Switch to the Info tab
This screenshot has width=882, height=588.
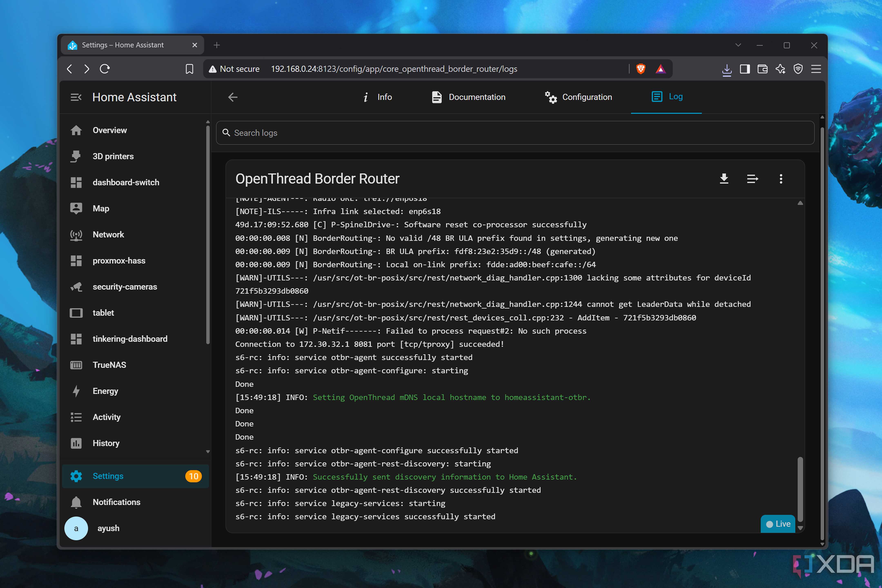click(377, 98)
